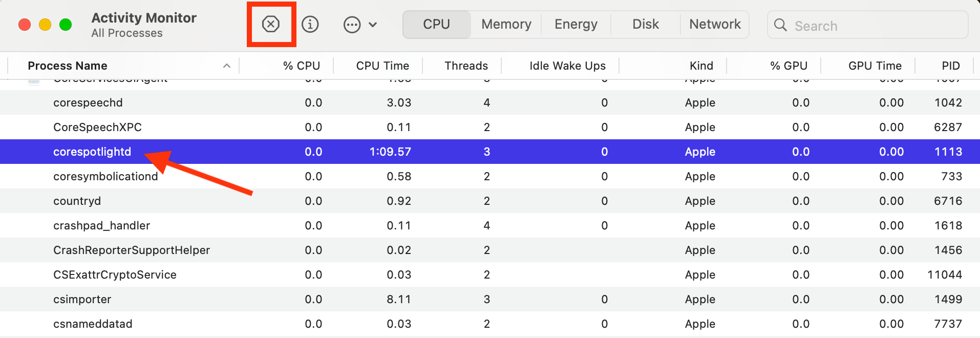Screen dimensions: 980x338
Task: Select the corespeechd process row
Action: (490, 102)
